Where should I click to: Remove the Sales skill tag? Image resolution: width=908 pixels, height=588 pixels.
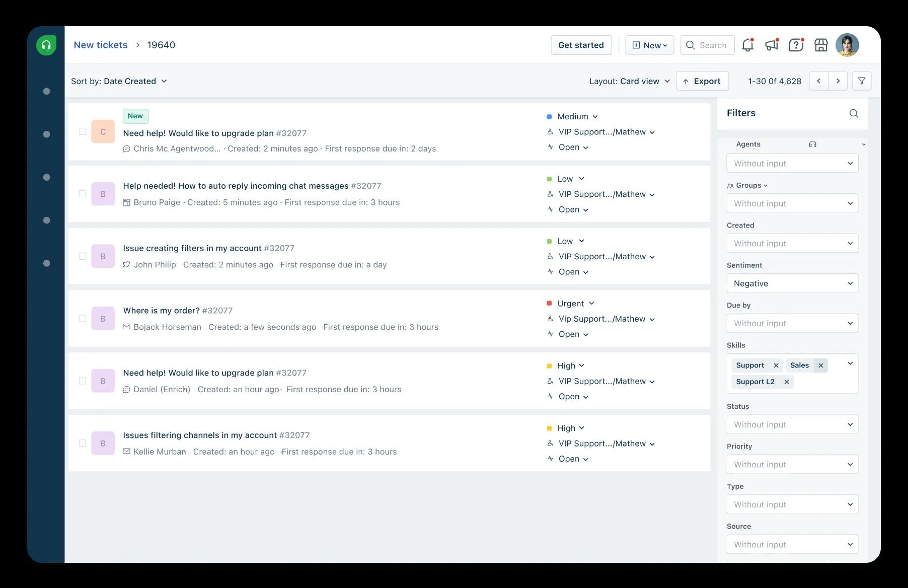821,365
